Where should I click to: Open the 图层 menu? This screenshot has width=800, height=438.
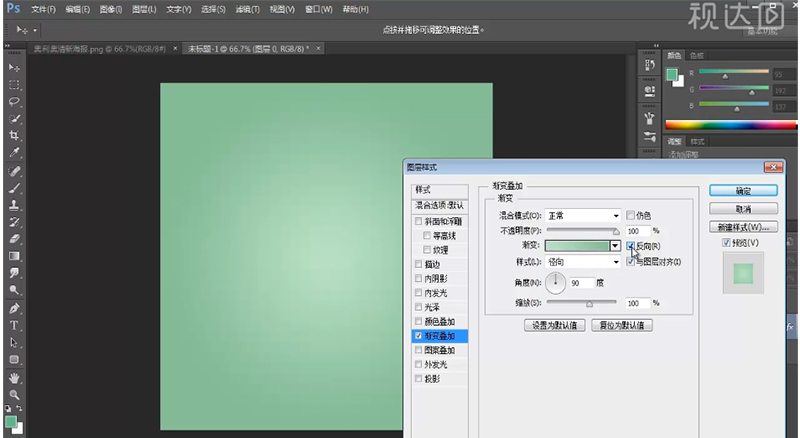tap(144, 9)
